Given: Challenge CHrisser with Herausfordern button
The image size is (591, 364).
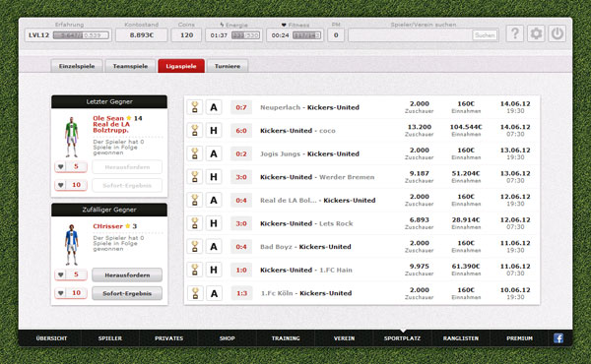Looking at the screenshot, I should (127, 275).
